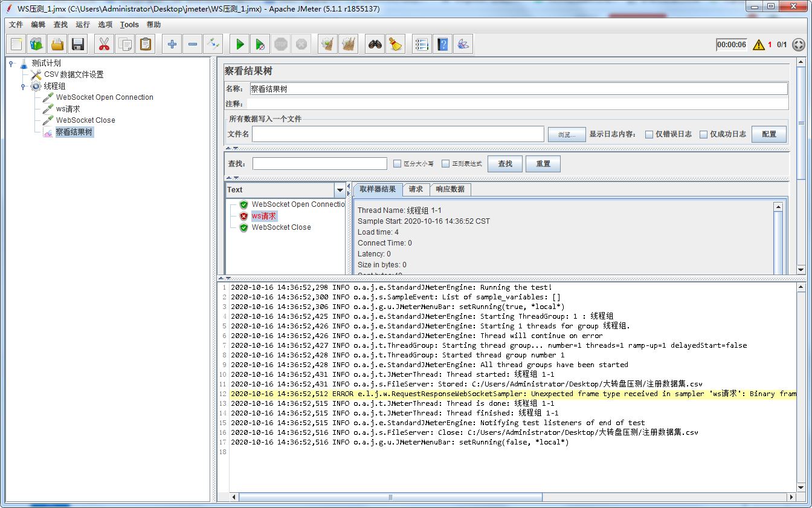
Task: Click the Collapse all minus icon
Action: pyautogui.click(x=193, y=44)
